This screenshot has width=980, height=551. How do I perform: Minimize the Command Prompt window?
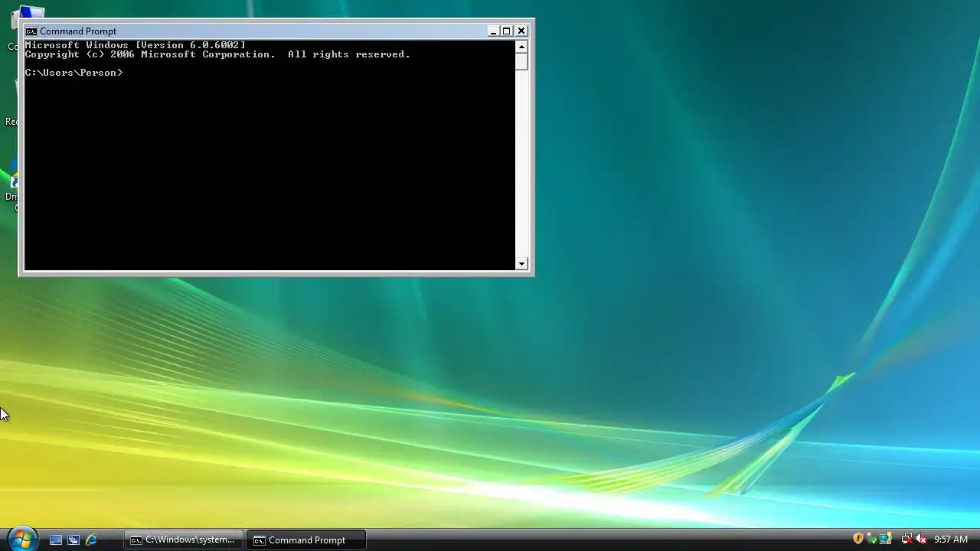[x=493, y=31]
